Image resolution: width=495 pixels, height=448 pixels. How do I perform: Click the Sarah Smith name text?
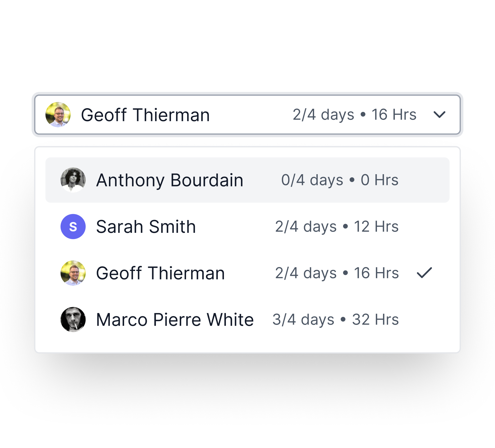click(x=146, y=227)
